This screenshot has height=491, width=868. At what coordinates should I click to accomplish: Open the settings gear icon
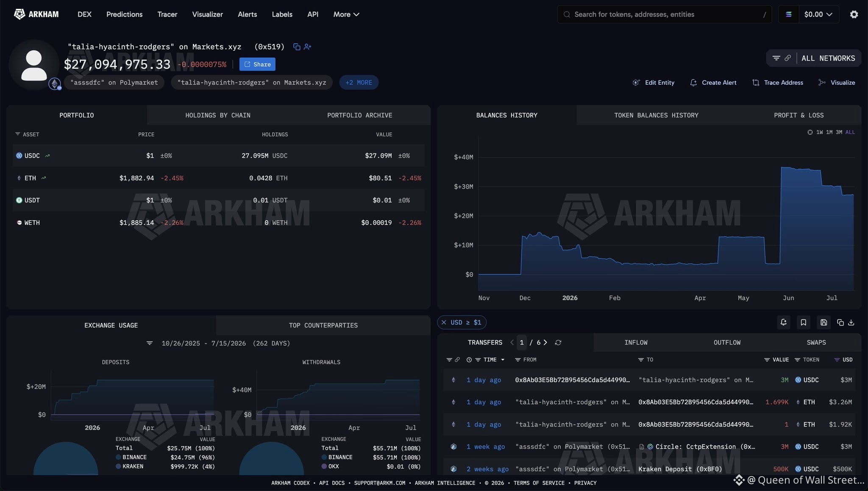click(854, 14)
